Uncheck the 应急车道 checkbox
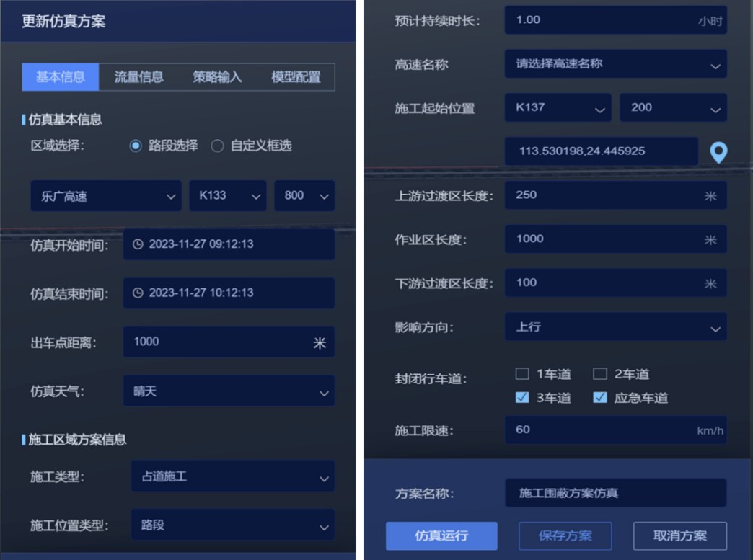Viewport: 753px width, 560px height. (x=600, y=397)
